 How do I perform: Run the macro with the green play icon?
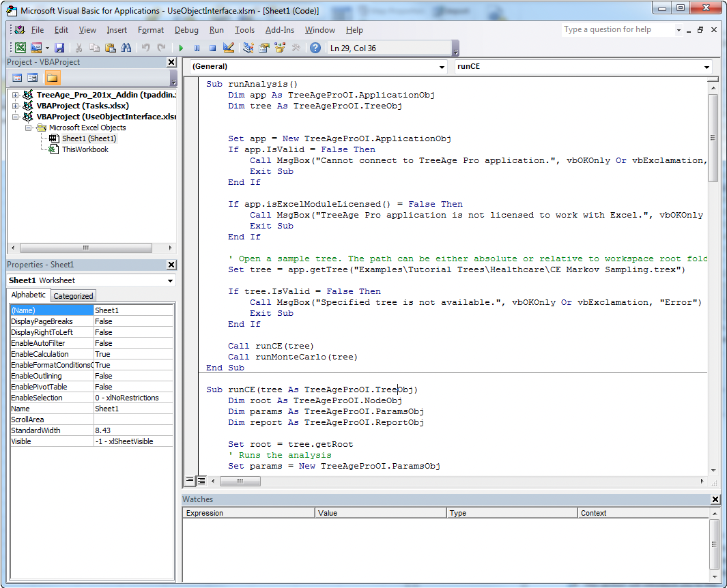click(x=181, y=48)
